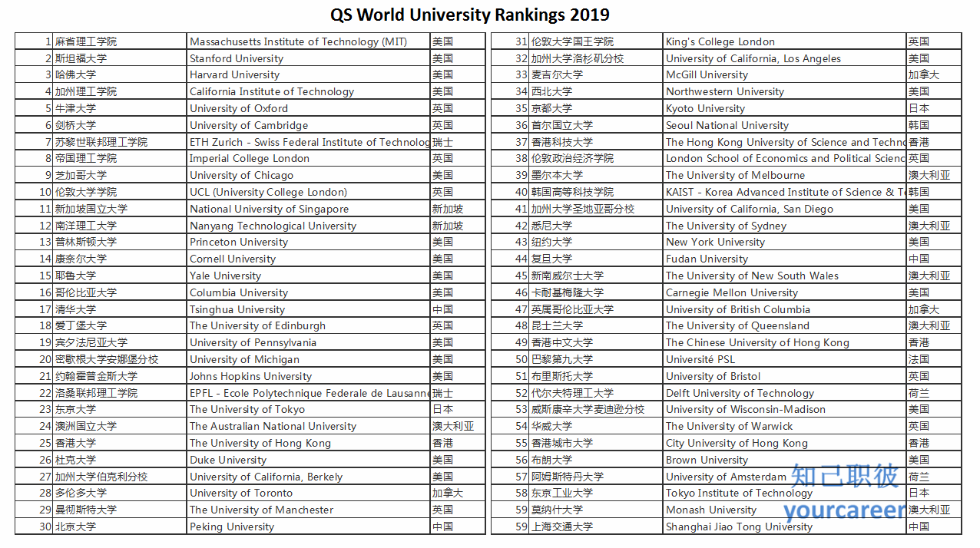
Task: Click the "Fudan University" cell
Action: pyautogui.click(x=785, y=259)
